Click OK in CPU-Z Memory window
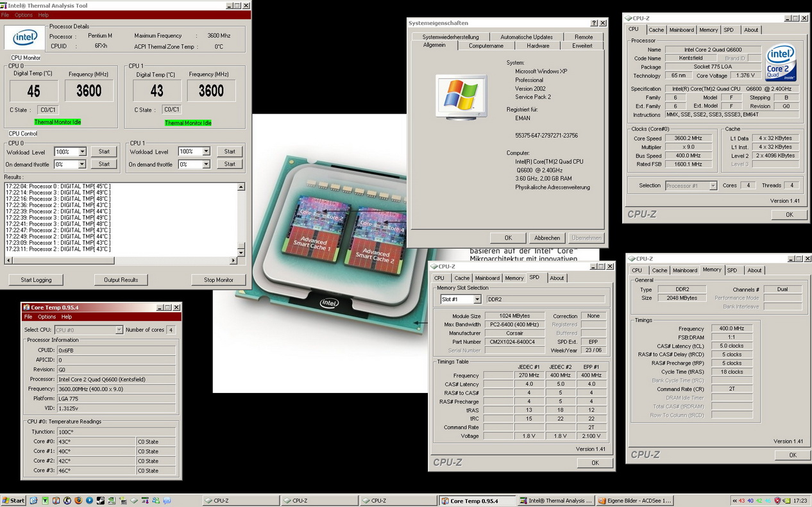Screen dimensions: 812x507 (793, 455)
